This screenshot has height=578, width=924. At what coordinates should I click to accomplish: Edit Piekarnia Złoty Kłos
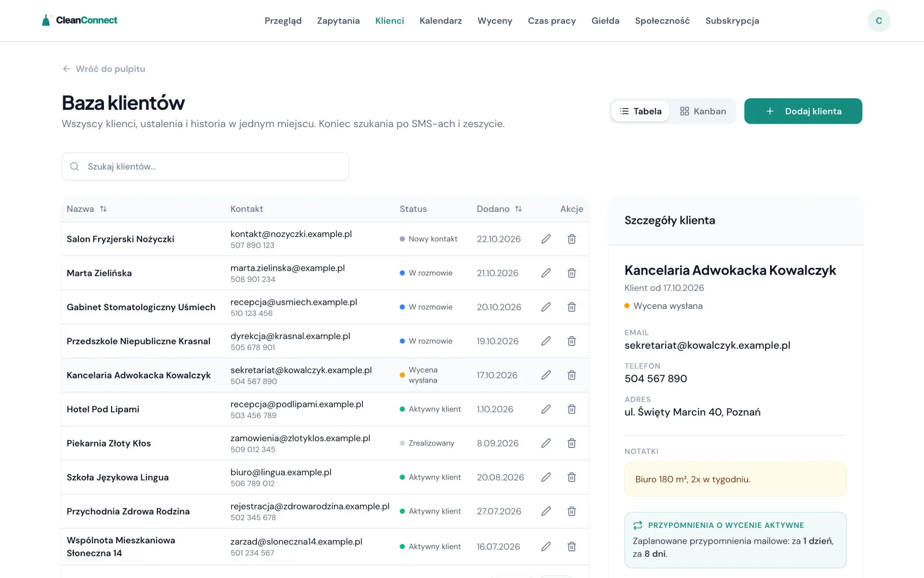click(x=546, y=443)
